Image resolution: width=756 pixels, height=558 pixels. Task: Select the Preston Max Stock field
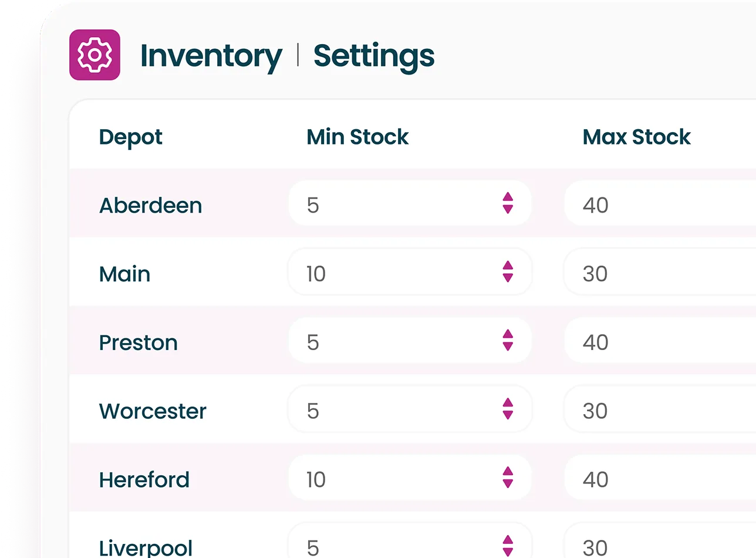coord(660,341)
